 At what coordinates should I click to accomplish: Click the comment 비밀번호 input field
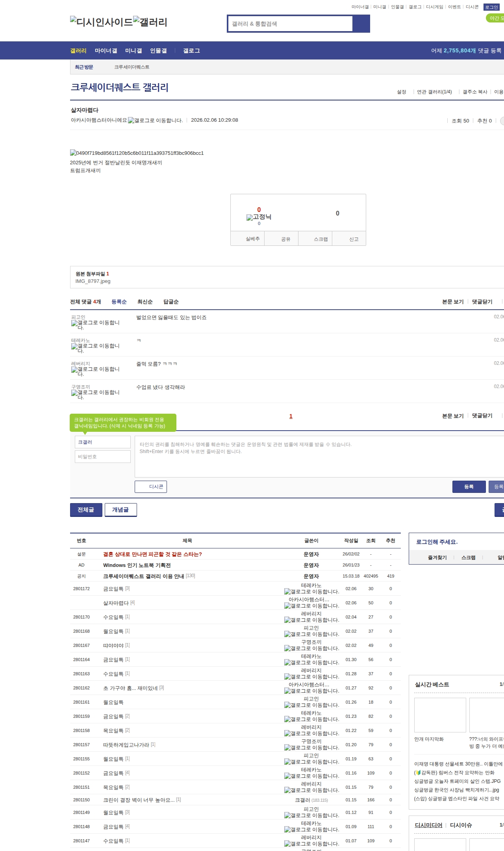click(102, 457)
